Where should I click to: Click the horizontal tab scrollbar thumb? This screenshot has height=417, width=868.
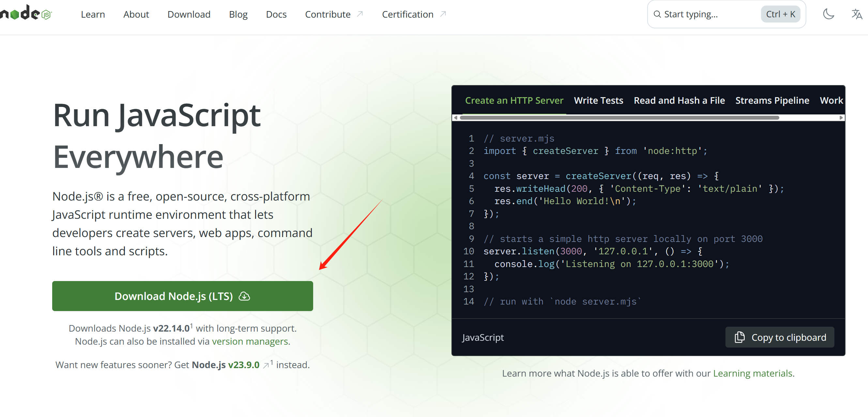pyautogui.click(x=619, y=118)
